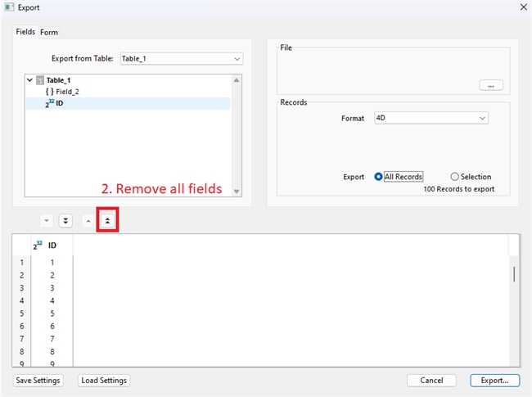Click the single up arrow remove field button
Image resolution: width=532 pixels, height=397 pixels.
(x=88, y=221)
